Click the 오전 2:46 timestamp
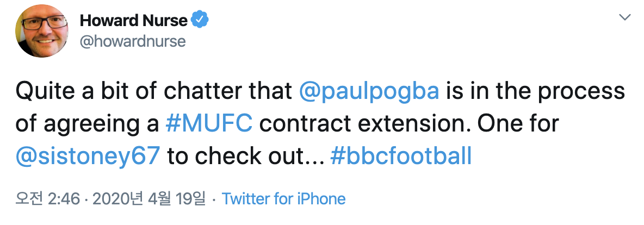This screenshot has height=225, width=644. 47,199
